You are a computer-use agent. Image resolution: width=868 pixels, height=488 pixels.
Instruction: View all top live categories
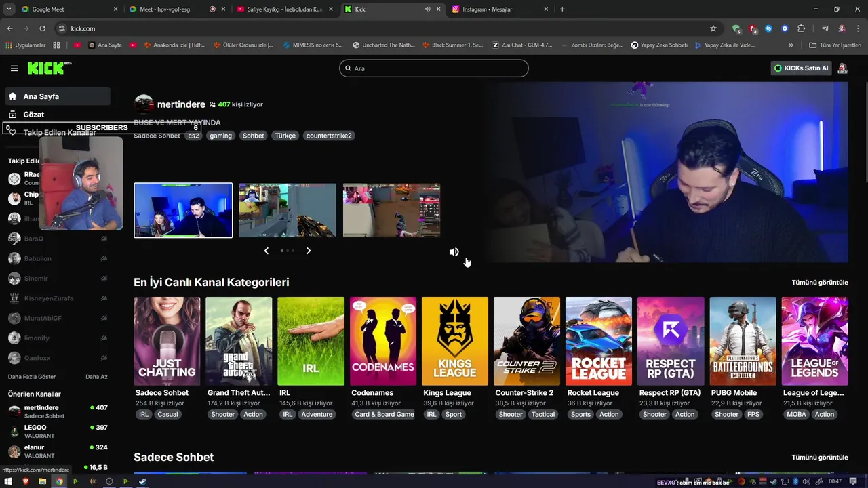tap(820, 283)
